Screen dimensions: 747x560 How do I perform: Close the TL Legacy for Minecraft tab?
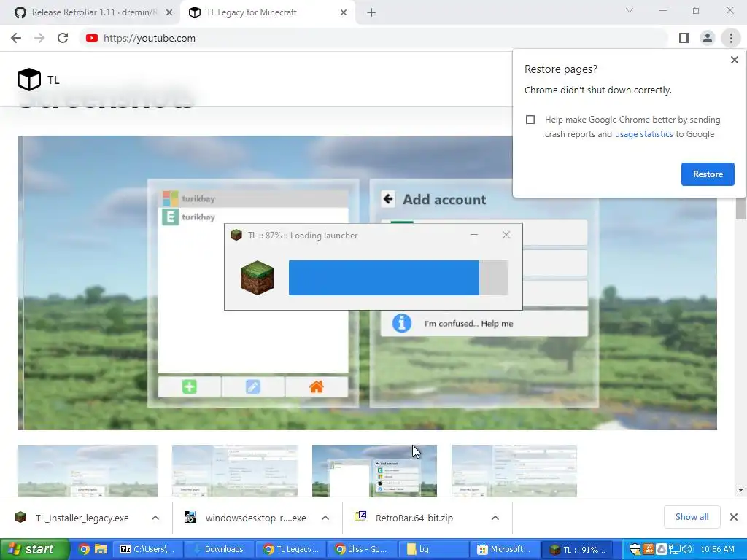[x=344, y=12]
